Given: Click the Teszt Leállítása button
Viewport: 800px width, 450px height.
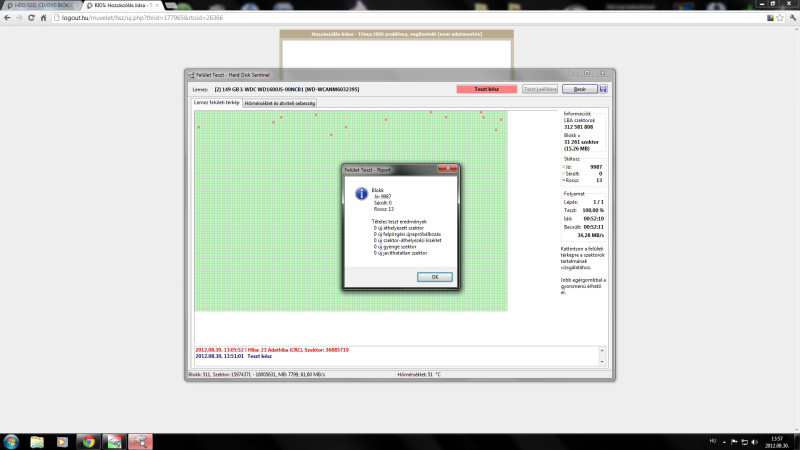Looking at the screenshot, I should point(540,89).
